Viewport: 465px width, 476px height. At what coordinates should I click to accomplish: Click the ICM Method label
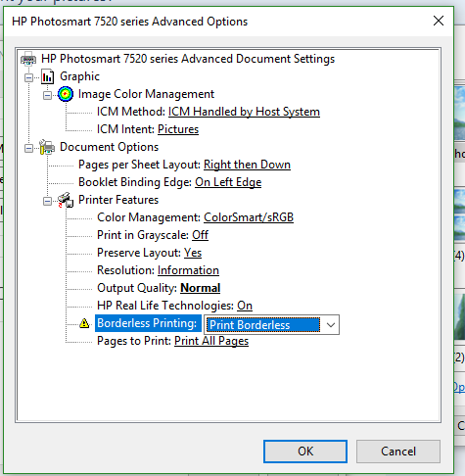click(131, 112)
